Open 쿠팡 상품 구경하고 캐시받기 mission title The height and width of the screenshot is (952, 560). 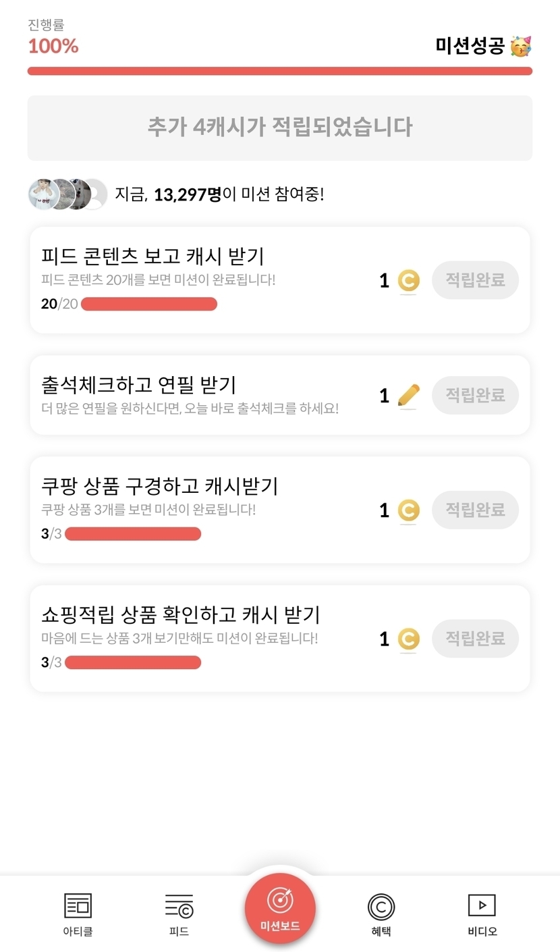(160, 486)
